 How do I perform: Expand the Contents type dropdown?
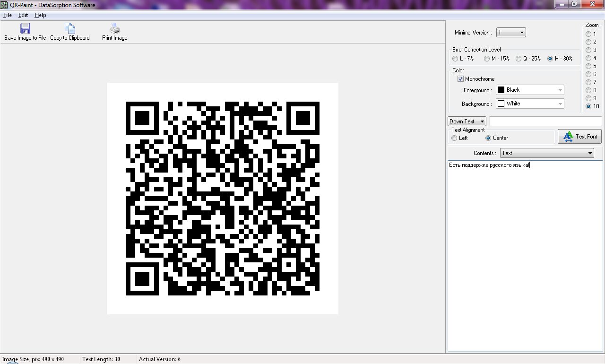(x=547, y=153)
